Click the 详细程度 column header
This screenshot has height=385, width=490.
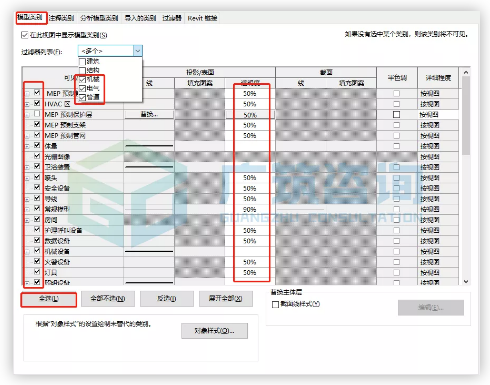click(438, 78)
